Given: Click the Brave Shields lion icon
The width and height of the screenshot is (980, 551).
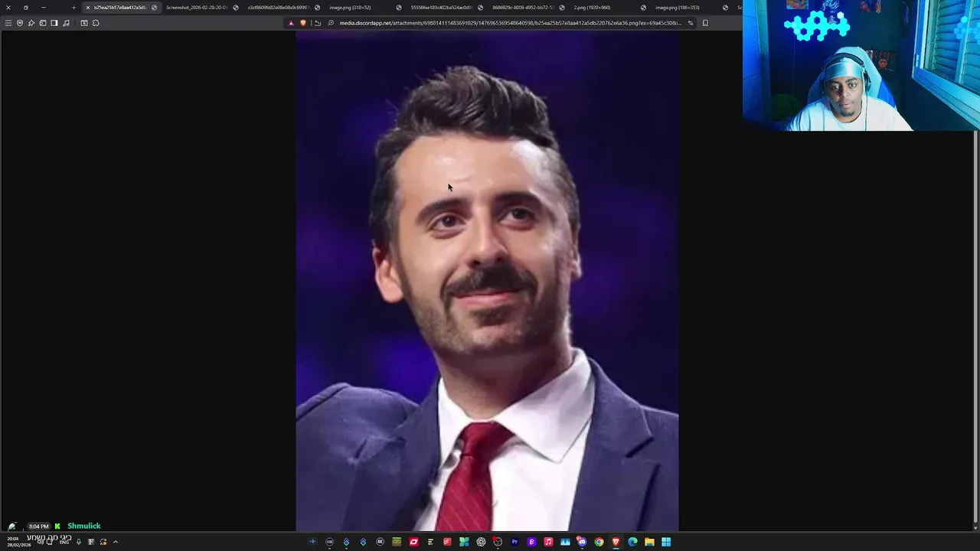Looking at the screenshot, I should tap(302, 23).
